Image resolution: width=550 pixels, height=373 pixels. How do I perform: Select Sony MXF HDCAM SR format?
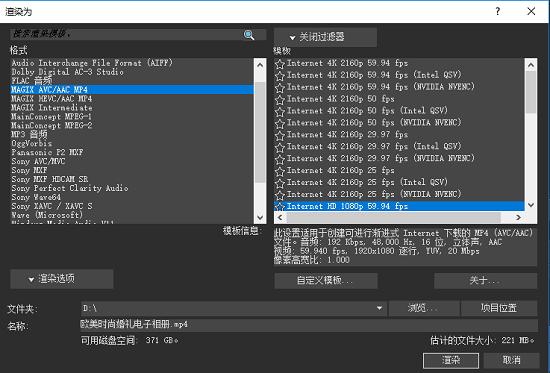(x=132, y=179)
